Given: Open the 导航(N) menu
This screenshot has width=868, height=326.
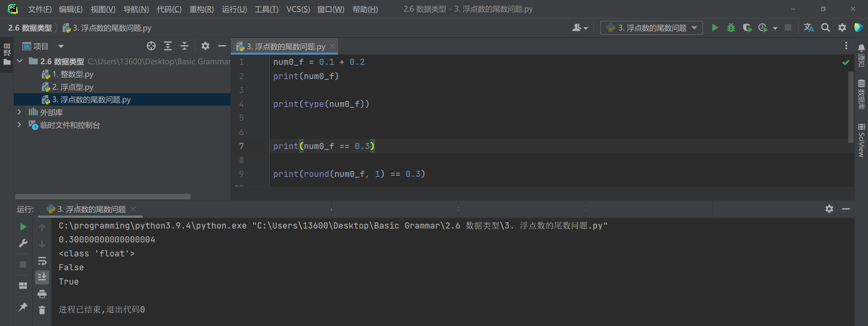Looking at the screenshot, I should (136, 9).
